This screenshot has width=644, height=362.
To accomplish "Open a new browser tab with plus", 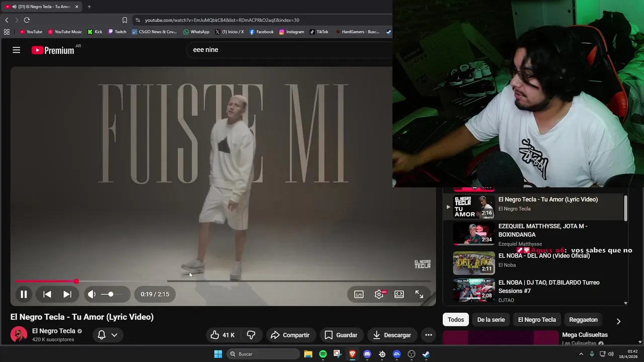I will pyautogui.click(x=89, y=7).
